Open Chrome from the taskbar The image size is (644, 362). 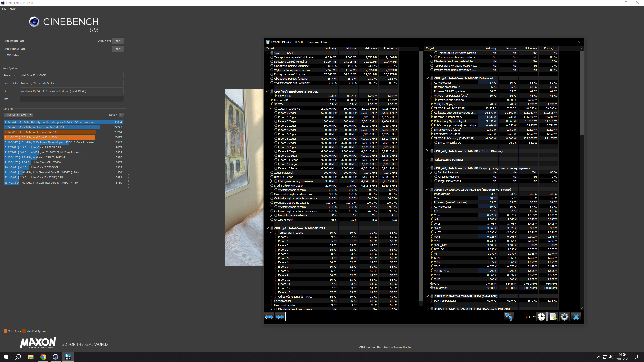pos(43,357)
